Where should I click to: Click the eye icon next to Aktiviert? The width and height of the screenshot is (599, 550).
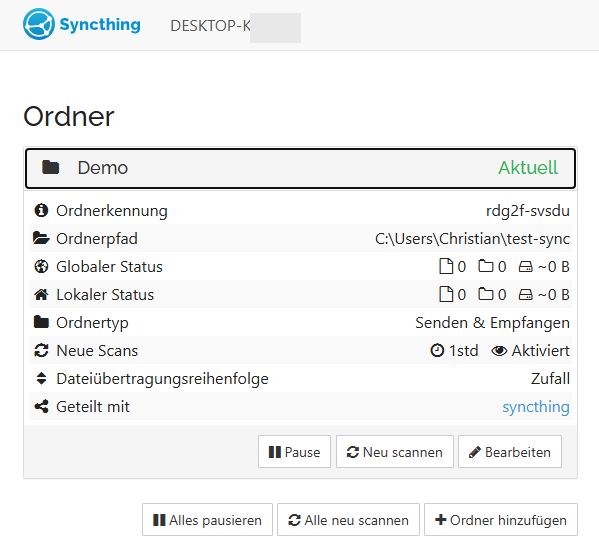[x=499, y=351]
